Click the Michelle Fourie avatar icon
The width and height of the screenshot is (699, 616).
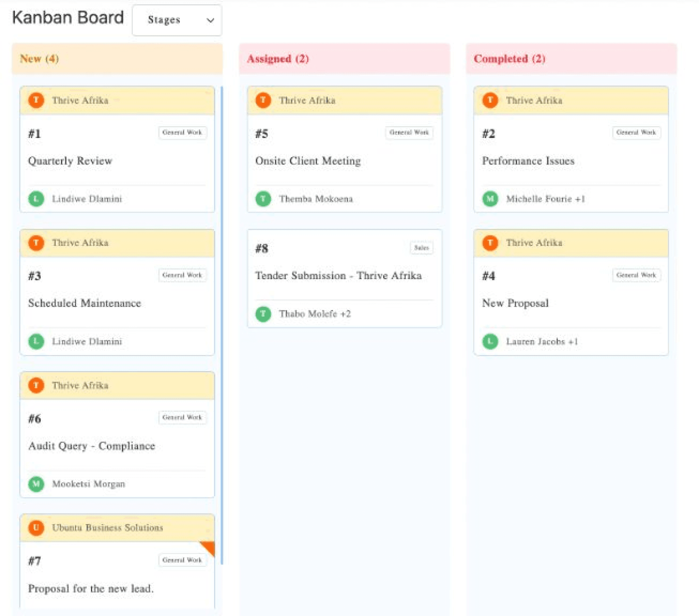[x=490, y=199]
